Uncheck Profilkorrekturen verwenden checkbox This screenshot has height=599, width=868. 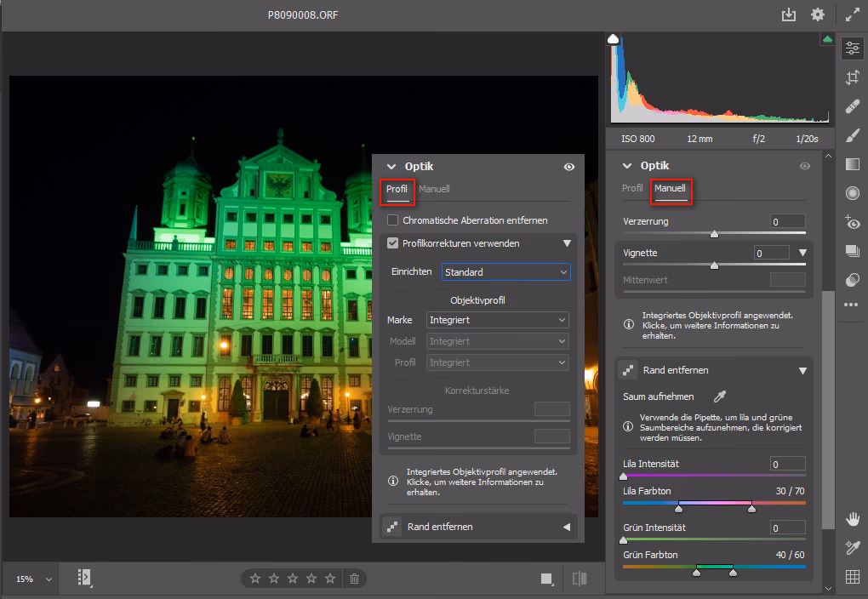pos(392,243)
